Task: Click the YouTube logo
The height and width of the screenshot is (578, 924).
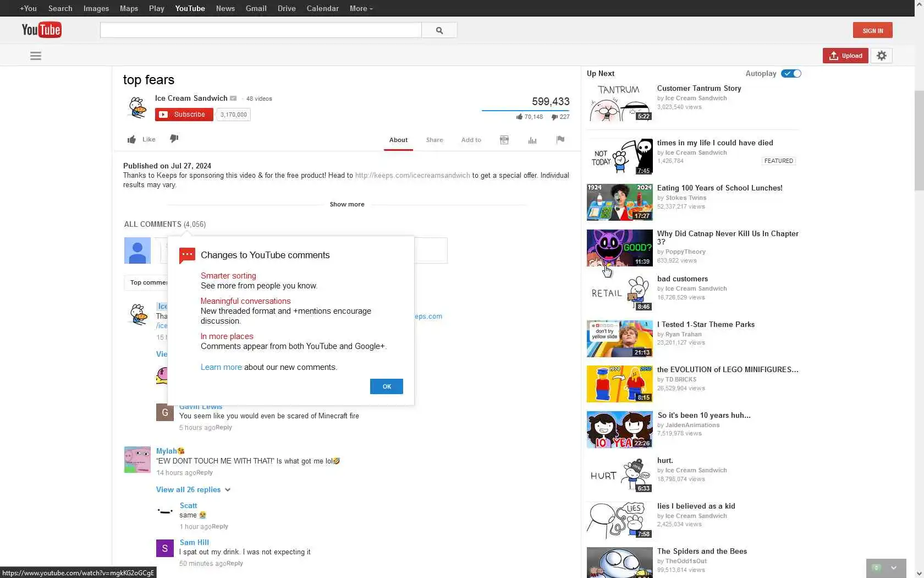Action: click(41, 30)
